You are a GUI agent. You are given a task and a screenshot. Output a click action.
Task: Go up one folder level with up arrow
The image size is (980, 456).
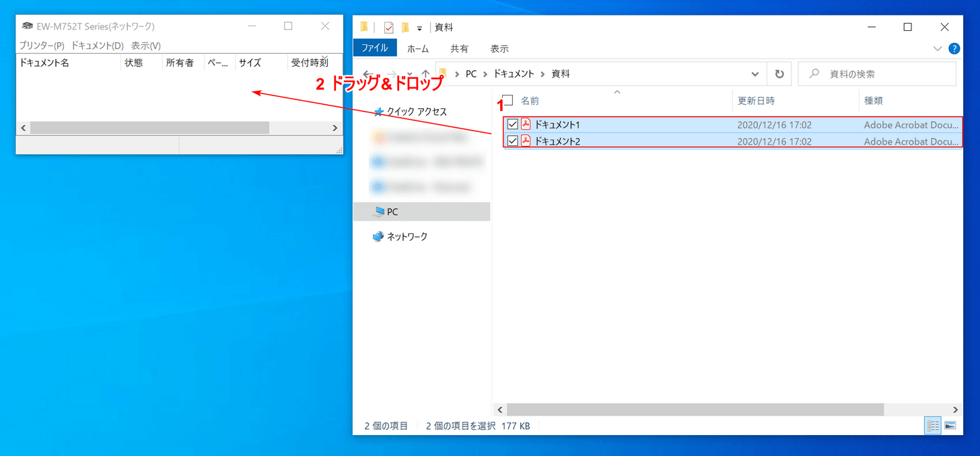coord(425,74)
